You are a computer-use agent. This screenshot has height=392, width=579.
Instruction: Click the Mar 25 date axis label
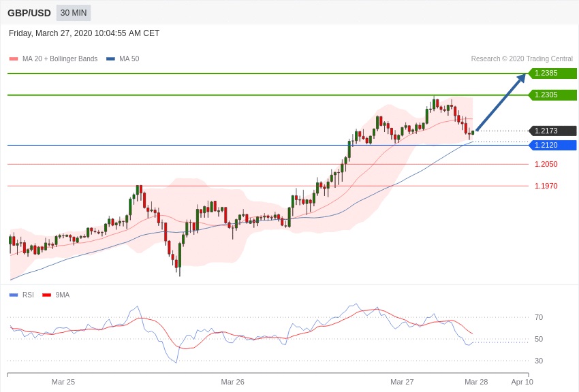[x=63, y=382]
